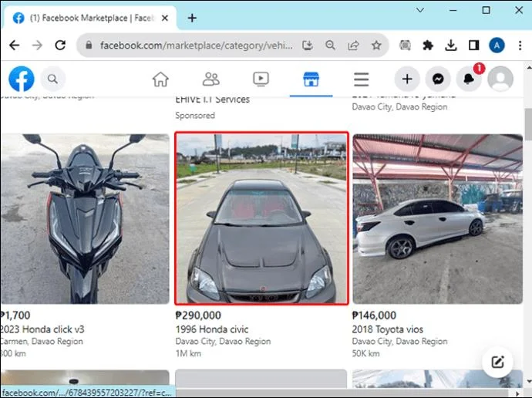Go back with the browser back arrow
532x398 pixels.
tap(14, 46)
